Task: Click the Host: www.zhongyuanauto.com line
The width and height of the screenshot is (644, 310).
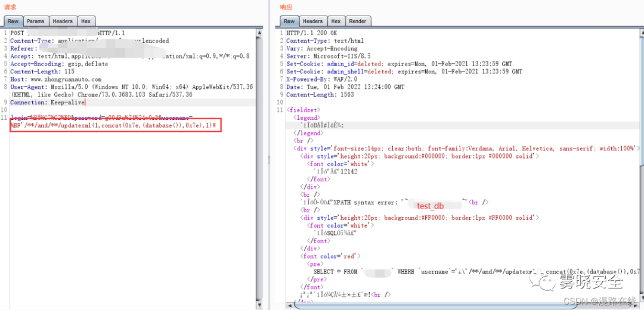Action: tap(56, 79)
